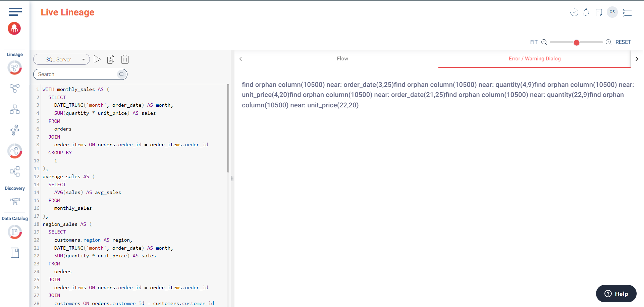This screenshot has width=644, height=307.
Task: Open the SQL Server dialect dropdown
Action: 61,59
